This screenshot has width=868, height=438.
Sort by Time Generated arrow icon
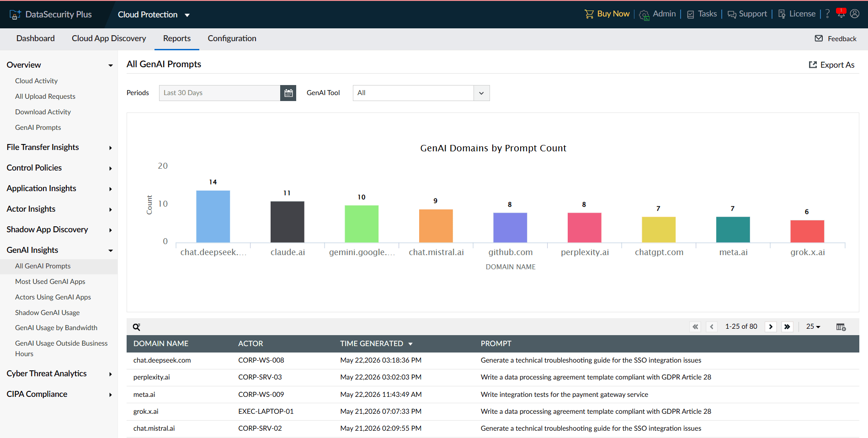tap(410, 344)
